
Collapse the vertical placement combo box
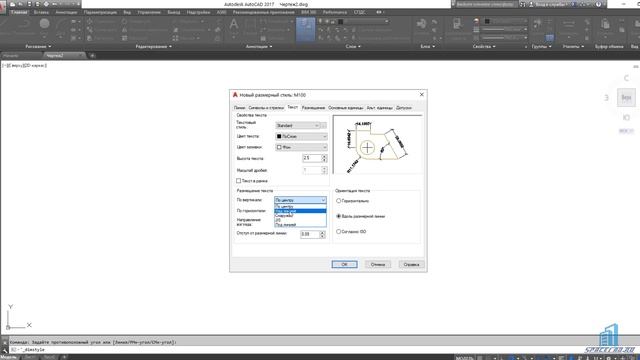pyautogui.click(x=300, y=200)
